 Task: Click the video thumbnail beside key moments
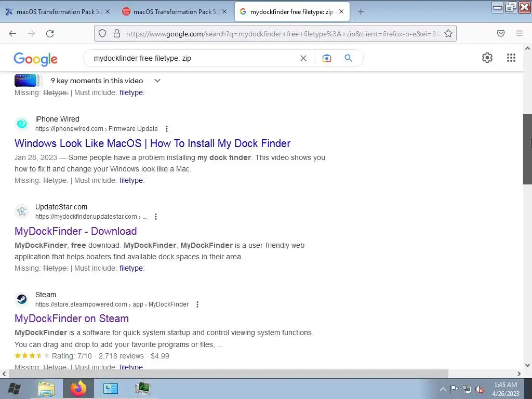[26, 81]
